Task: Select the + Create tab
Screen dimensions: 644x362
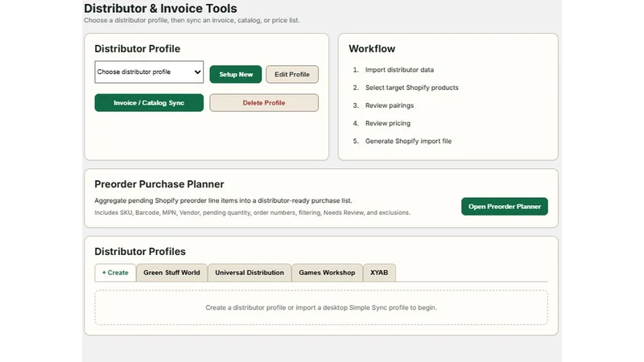Action: 115,273
